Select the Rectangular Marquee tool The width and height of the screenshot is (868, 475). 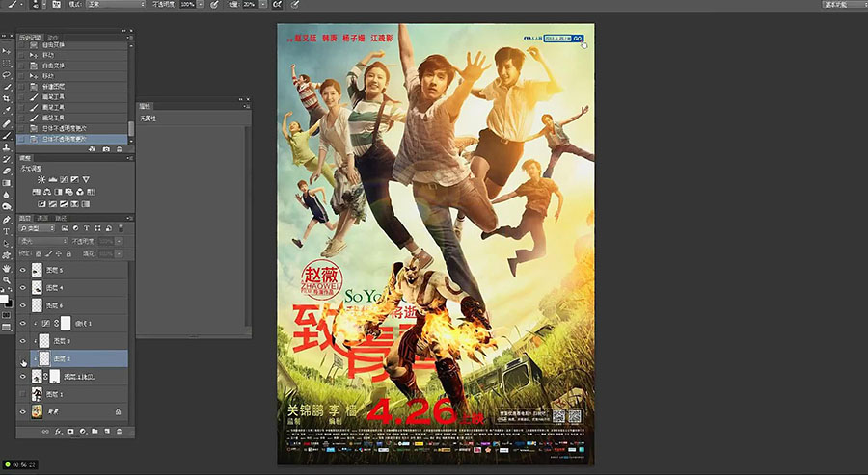(7, 63)
